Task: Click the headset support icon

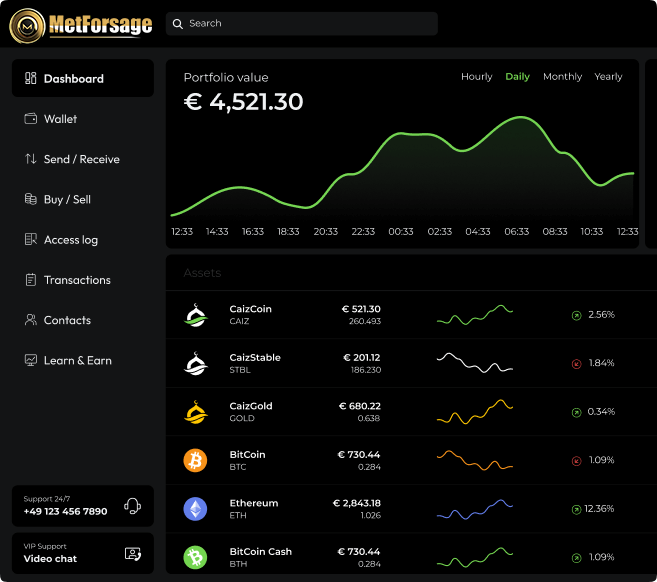Action: pyautogui.click(x=132, y=506)
